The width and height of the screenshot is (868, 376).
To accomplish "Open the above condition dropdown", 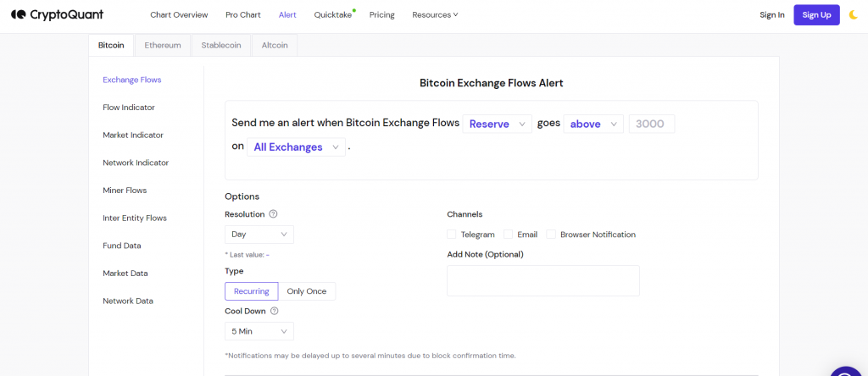I will tap(593, 124).
